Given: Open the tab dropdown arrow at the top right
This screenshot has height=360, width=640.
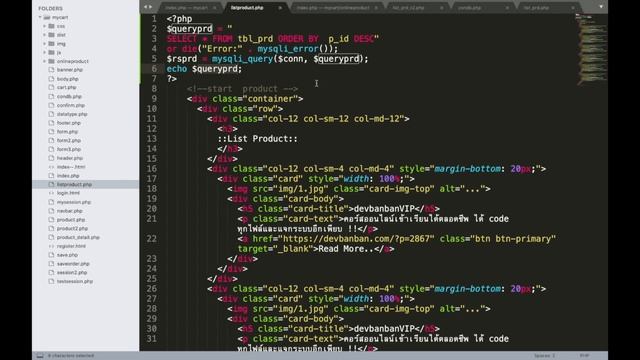Looking at the screenshot, I should point(601,7).
